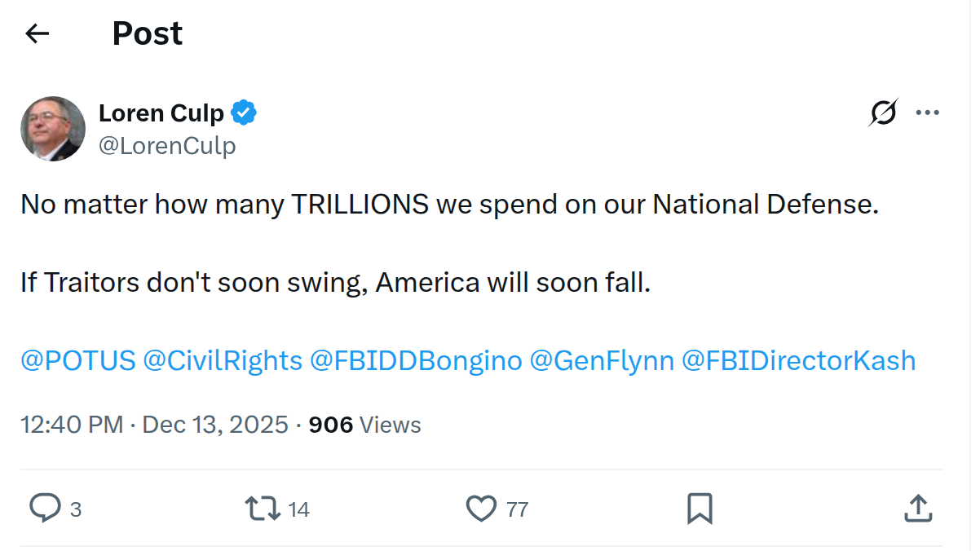Visit the @CivilRights mention
Image resolution: width=980 pixels, height=551 pixels.
coord(223,360)
